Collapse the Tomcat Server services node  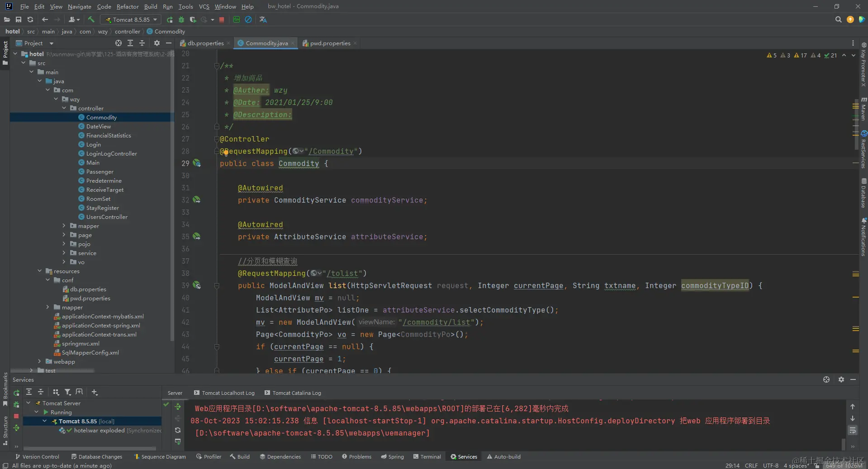click(x=28, y=403)
